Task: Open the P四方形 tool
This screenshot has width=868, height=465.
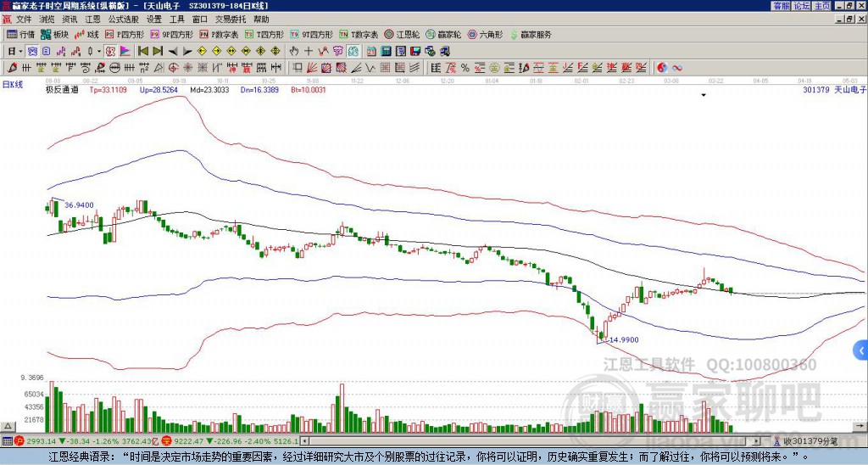Action: [125, 34]
